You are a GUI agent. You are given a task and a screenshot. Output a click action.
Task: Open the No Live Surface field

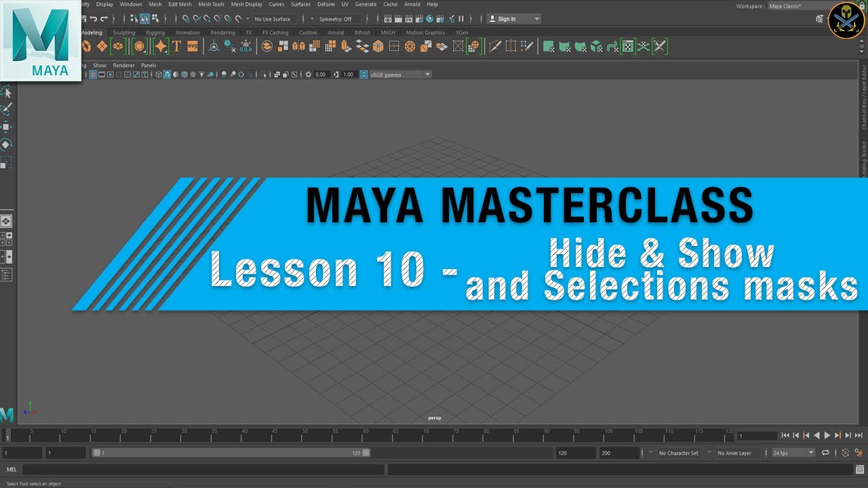click(x=273, y=19)
